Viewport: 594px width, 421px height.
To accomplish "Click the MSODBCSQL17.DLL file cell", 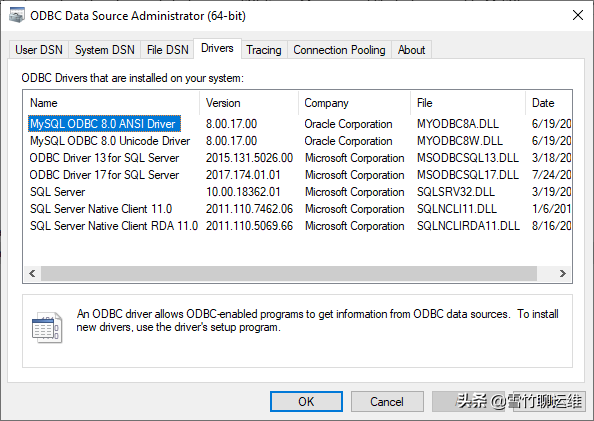I will pyautogui.click(x=467, y=175).
